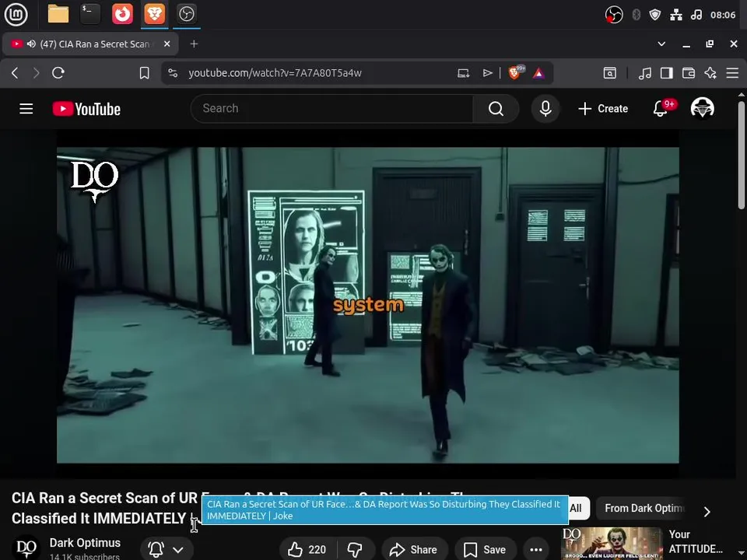Open a new browser tab

(194, 44)
